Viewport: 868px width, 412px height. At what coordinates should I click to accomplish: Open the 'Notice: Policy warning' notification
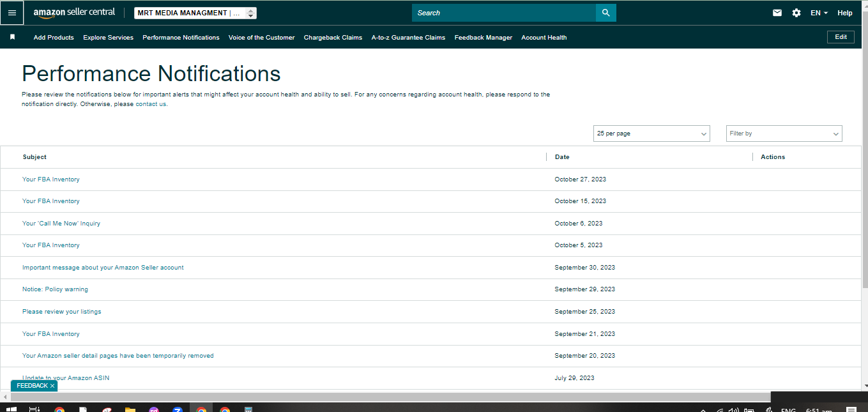[x=55, y=289]
